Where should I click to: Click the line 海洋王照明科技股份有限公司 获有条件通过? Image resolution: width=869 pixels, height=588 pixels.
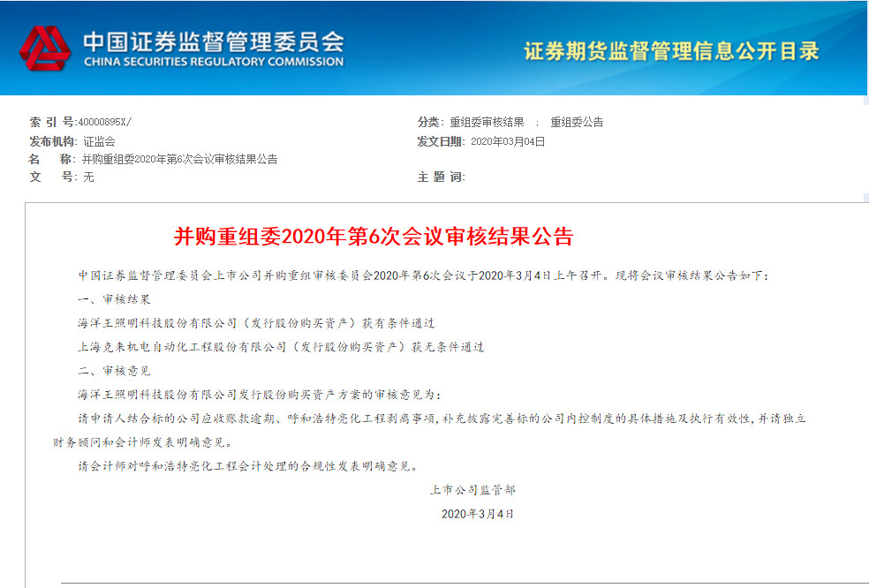256,323
